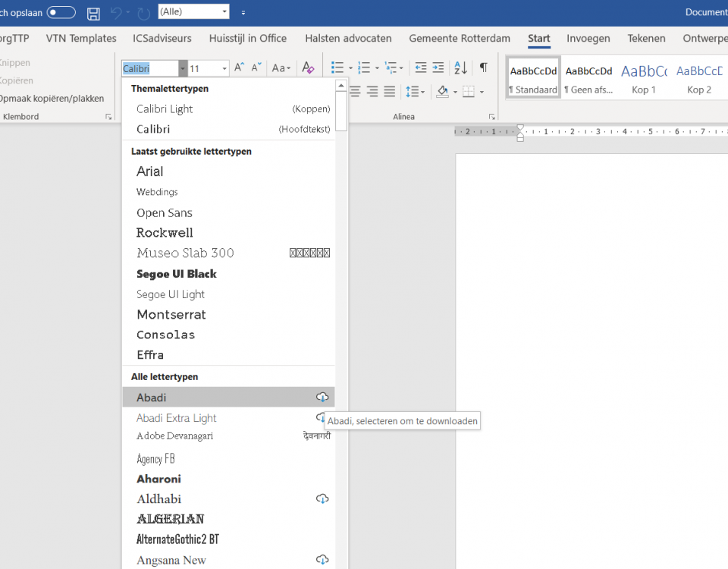Click the Save floppy disk icon
The height and width of the screenshot is (569, 728).
(93, 13)
